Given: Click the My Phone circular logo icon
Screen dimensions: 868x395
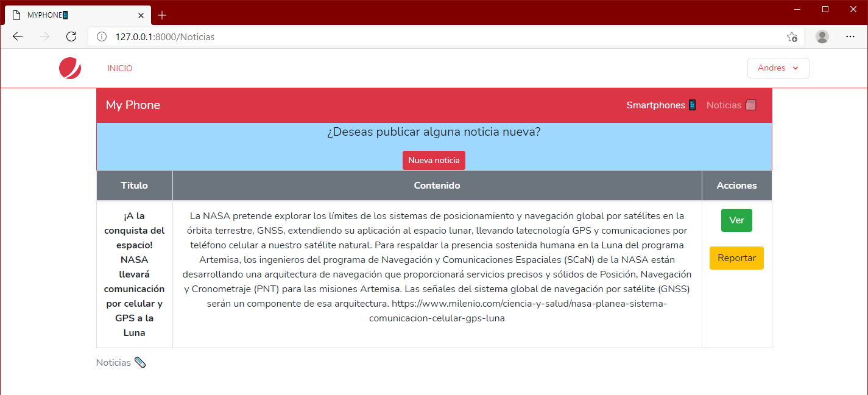Looking at the screenshot, I should pyautogui.click(x=69, y=68).
